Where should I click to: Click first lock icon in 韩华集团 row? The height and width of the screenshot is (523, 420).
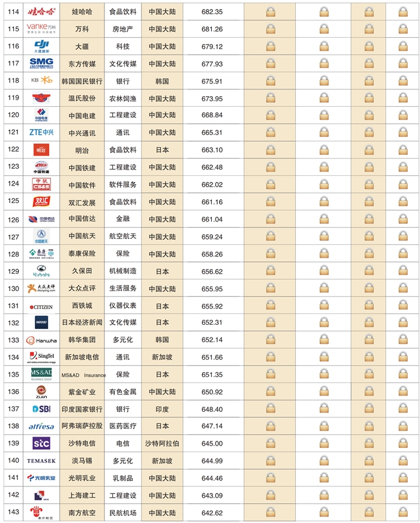(x=271, y=340)
